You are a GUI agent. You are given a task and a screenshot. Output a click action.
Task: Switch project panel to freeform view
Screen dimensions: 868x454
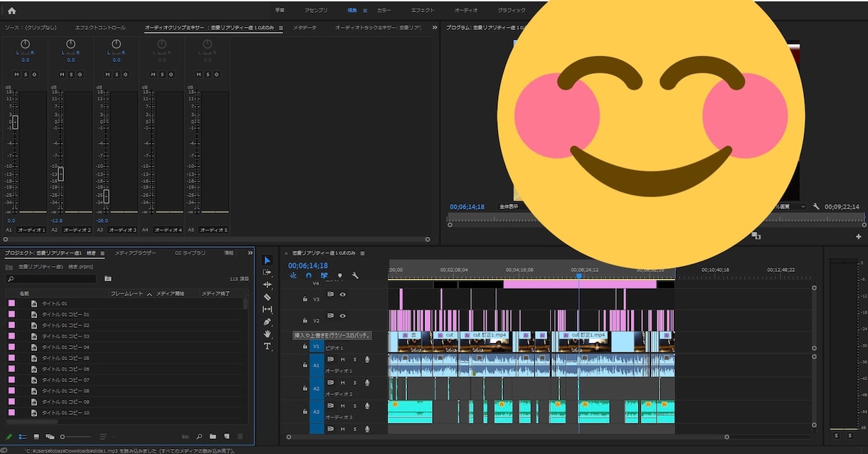point(50,436)
